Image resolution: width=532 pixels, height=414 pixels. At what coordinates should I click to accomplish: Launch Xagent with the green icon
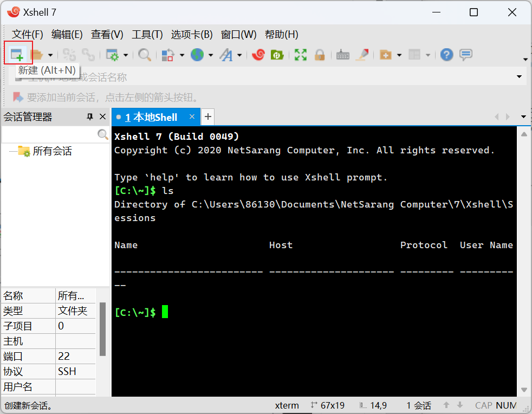point(277,54)
